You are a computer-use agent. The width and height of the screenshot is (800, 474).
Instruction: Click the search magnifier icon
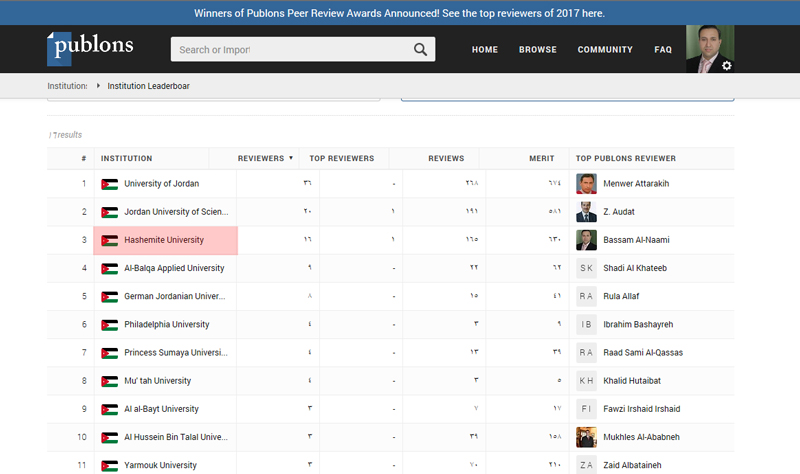(x=420, y=49)
